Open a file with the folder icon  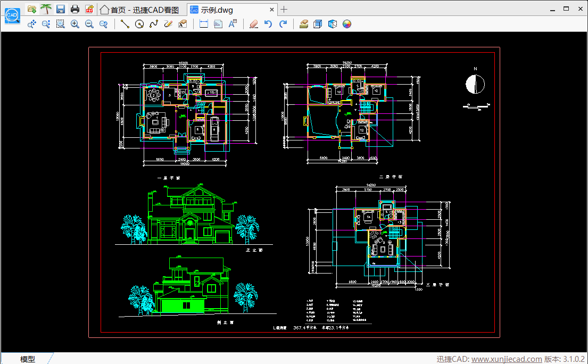pos(32,9)
